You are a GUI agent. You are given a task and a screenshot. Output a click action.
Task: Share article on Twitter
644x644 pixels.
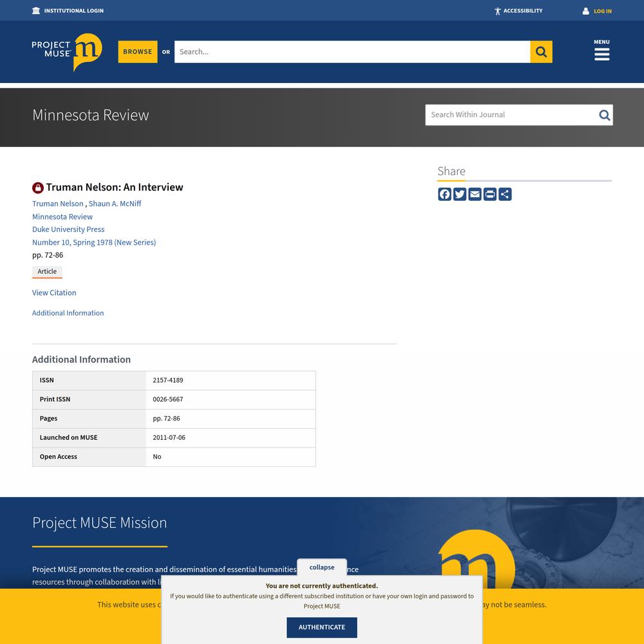pyautogui.click(x=460, y=194)
